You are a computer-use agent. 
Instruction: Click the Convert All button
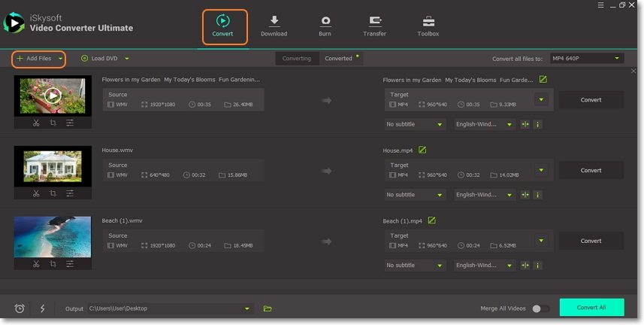591,308
